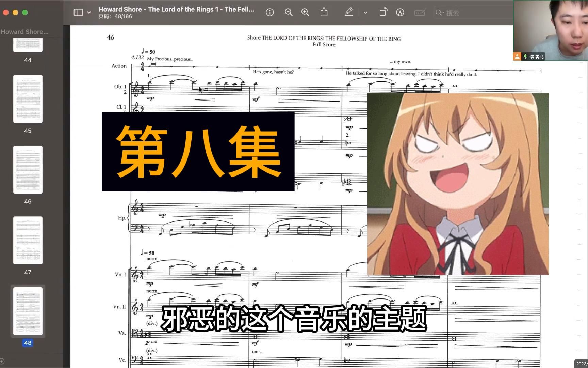The image size is (588, 368).
Task: Click the microphone icon on 噗噗鸟 label
Action: point(525,57)
